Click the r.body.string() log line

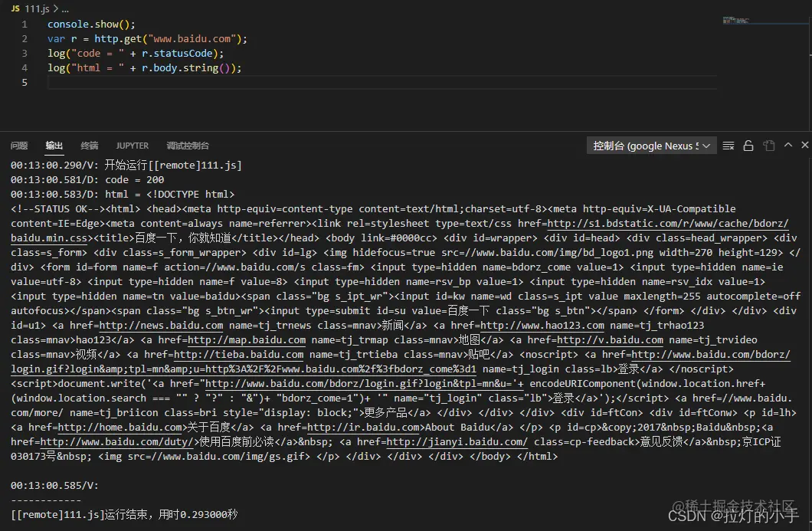coord(145,68)
